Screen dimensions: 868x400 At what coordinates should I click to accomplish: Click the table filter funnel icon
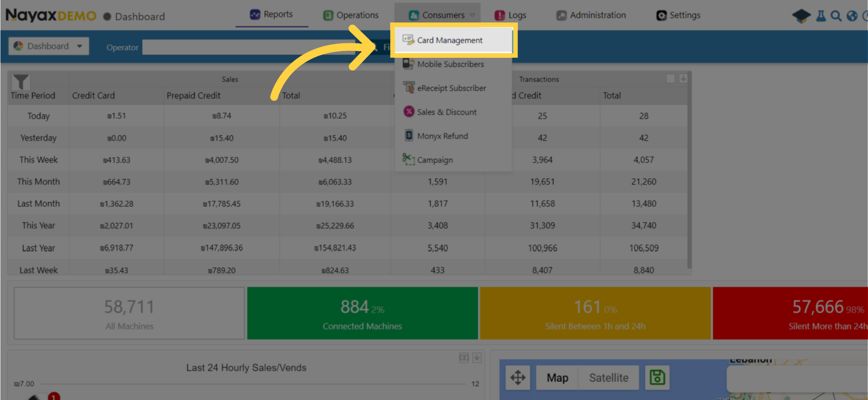[21, 82]
